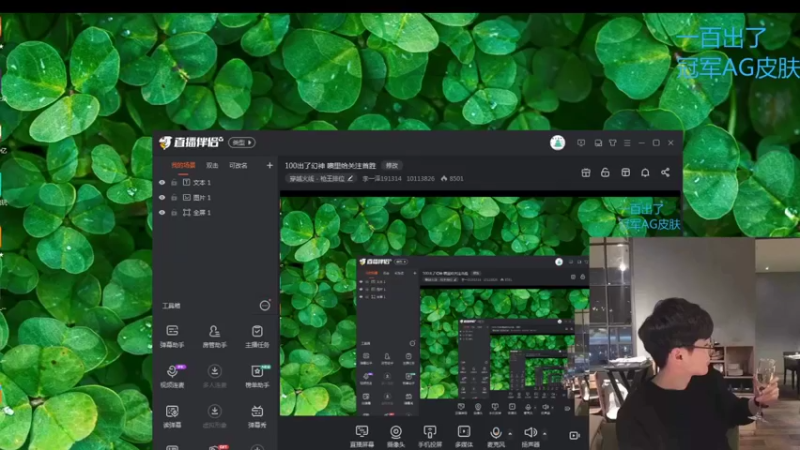Click the record video icon at bottom right
This screenshot has width=800, height=450.
coord(574,435)
